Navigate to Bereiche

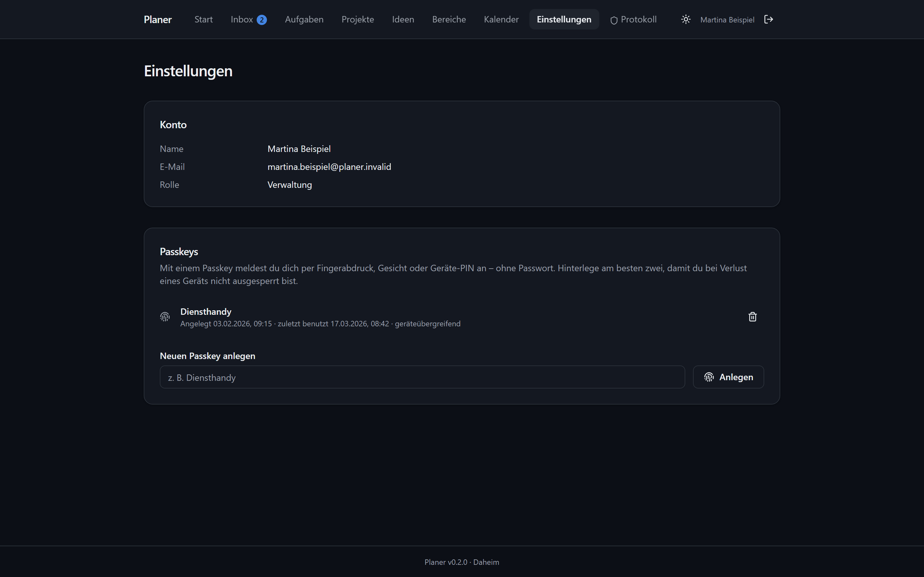(x=449, y=20)
